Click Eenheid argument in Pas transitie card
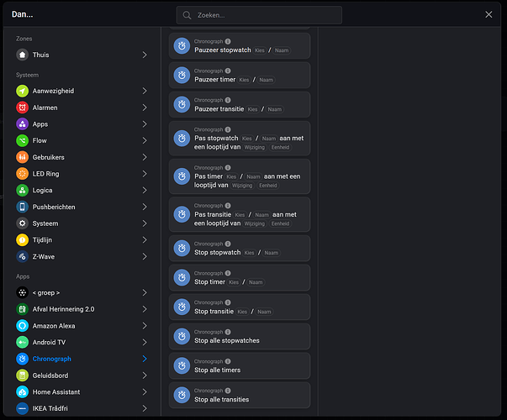This screenshot has height=420, width=507. point(280,223)
